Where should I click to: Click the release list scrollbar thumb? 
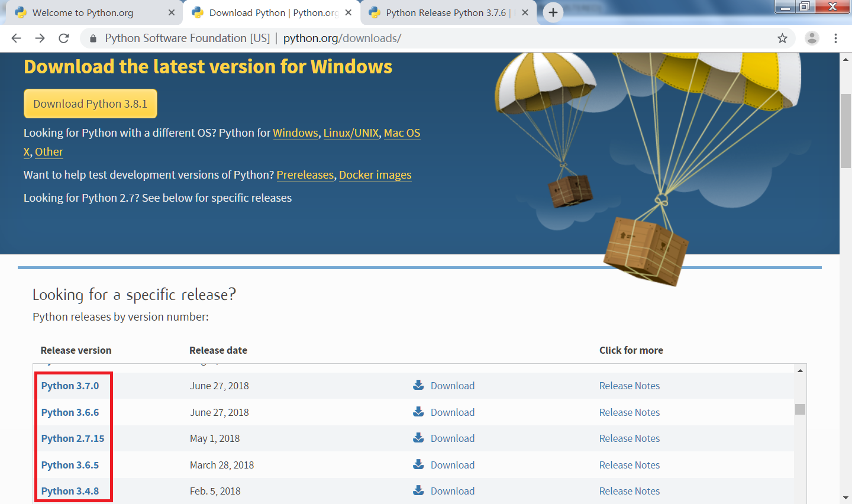800,409
